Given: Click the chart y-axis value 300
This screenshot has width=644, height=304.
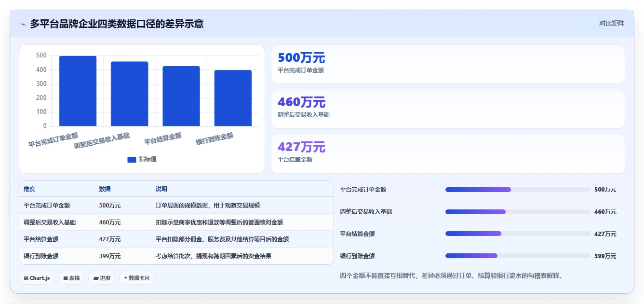Looking at the screenshot, I should pyautogui.click(x=41, y=84).
